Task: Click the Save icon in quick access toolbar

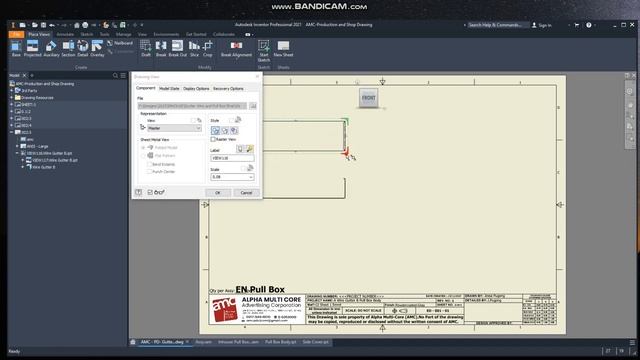Action: click(43, 25)
